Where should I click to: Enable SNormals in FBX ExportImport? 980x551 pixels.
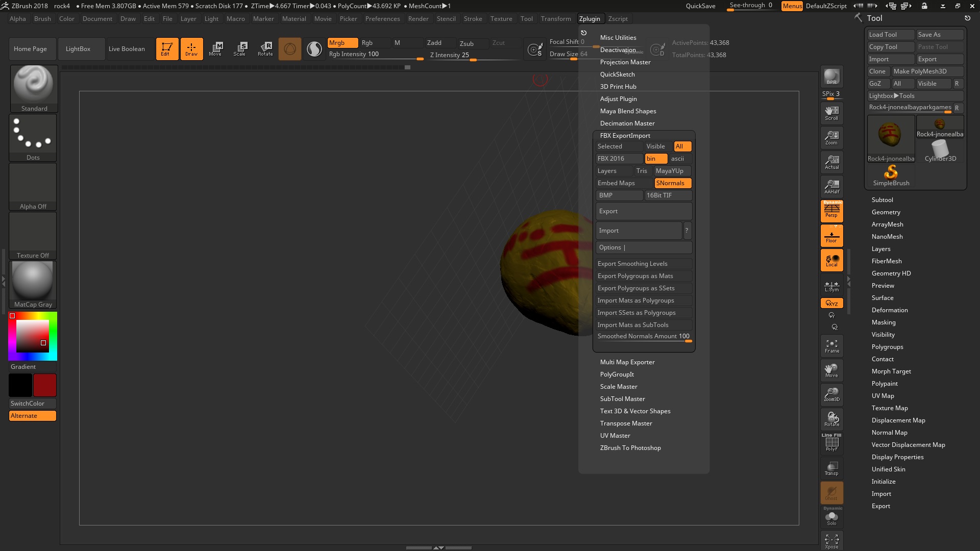pos(673,183)
